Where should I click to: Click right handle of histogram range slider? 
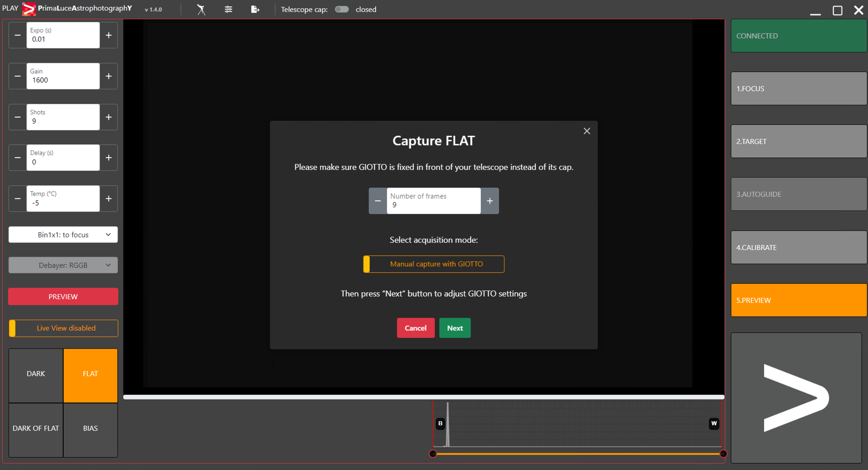(x=723, y=454)
